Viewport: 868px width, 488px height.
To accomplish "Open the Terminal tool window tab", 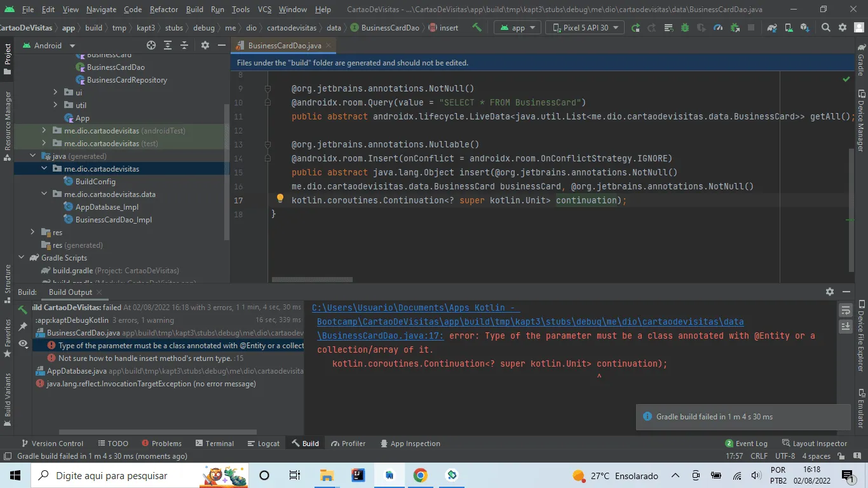I will click(x=215, y=444).
